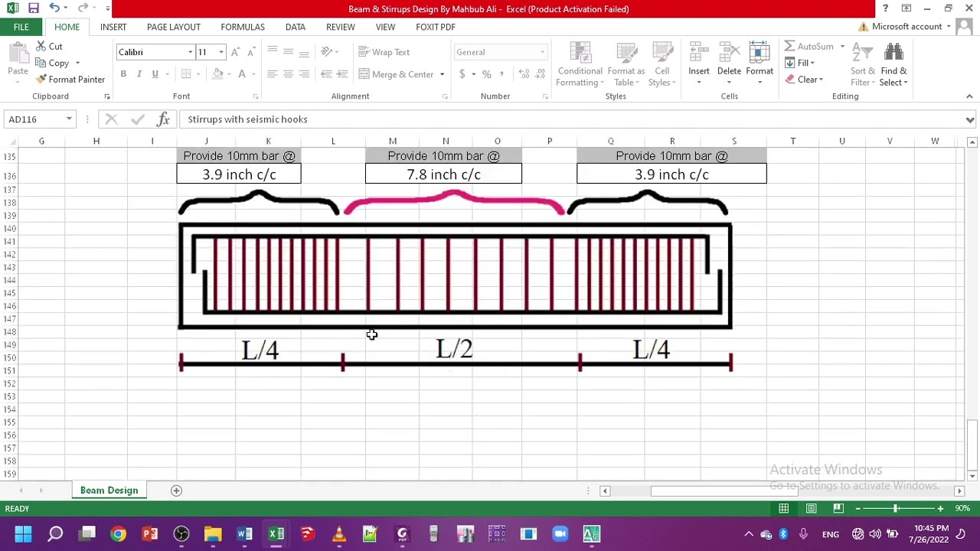Switch to Page Layout view icon
The width and height of the screenshot is (980, 551).
[x=811, y=509]
